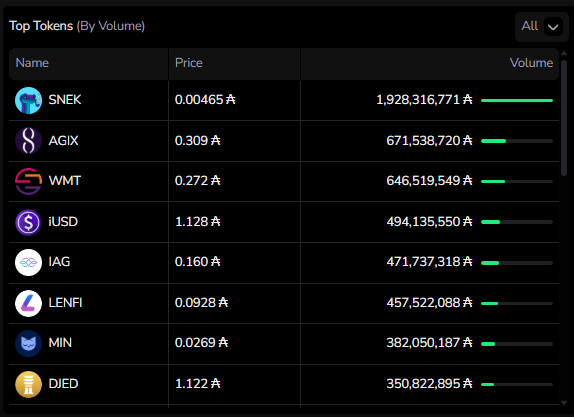Click the iUSD volume progress bar

tap(517, 222)
